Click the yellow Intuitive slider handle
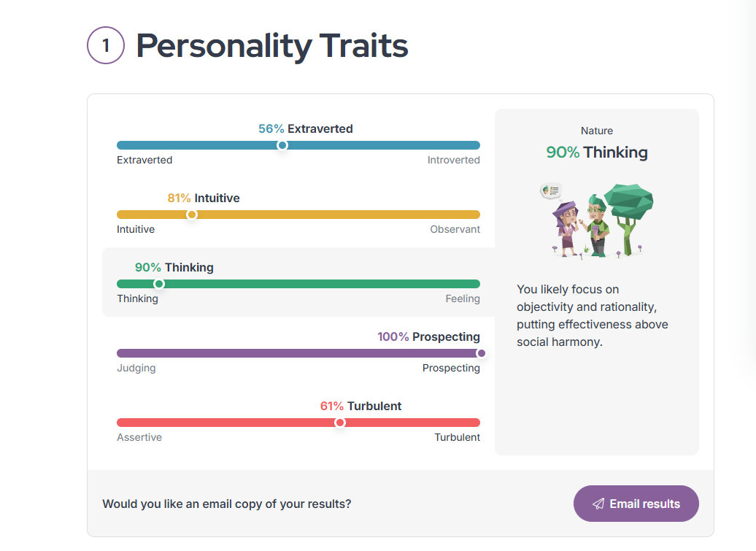The image size is (756, 551). [x=192, y=215]
